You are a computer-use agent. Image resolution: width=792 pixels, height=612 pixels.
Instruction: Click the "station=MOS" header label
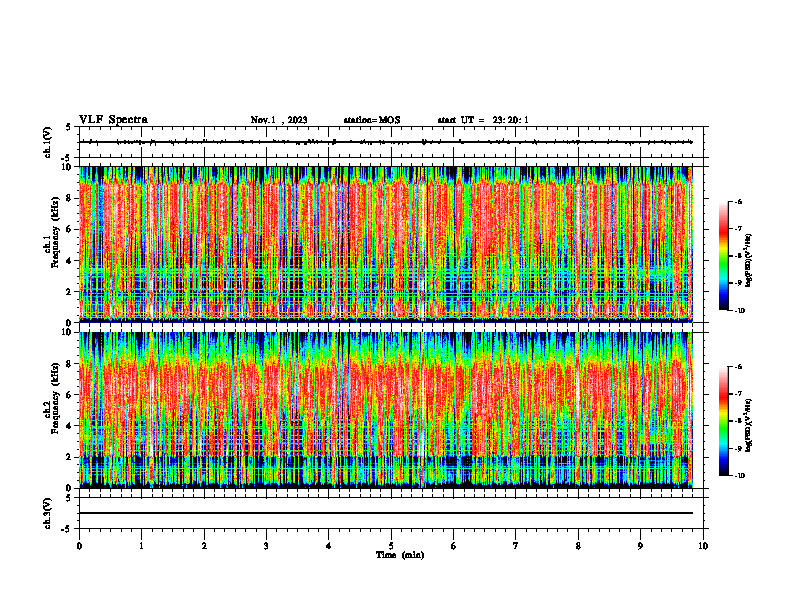372,120
